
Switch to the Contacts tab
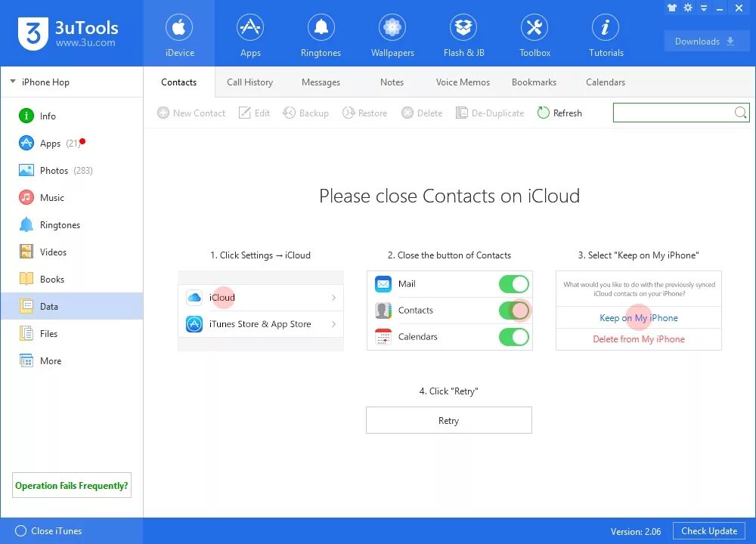point(179,82)
